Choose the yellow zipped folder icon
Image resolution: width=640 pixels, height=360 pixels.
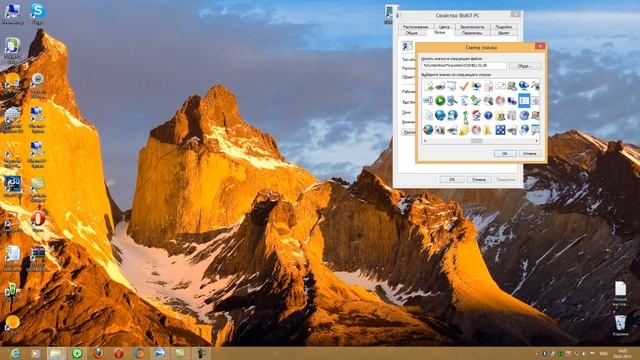pos(488,130)
